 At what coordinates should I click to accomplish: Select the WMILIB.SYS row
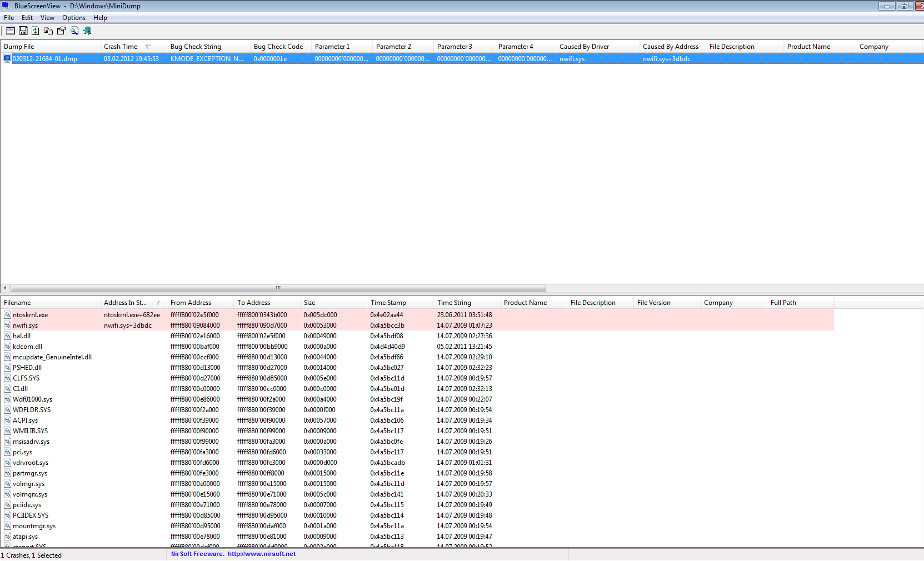(417, 431)
